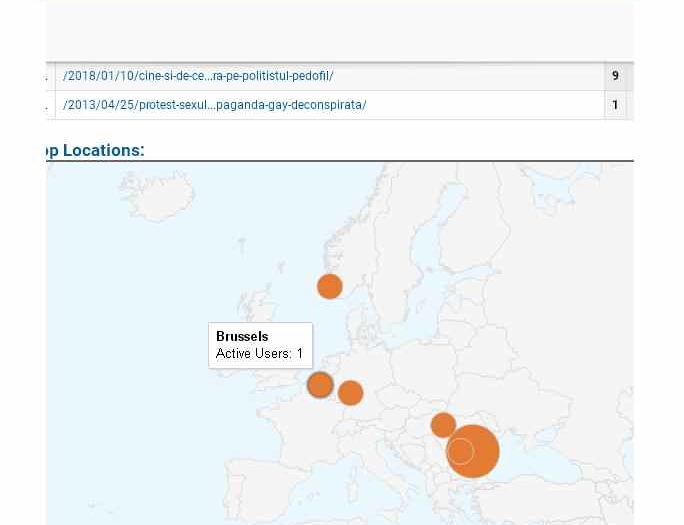Click the orange bubble right of Brussels
This screenshot has width=684, height=525.
350,393
